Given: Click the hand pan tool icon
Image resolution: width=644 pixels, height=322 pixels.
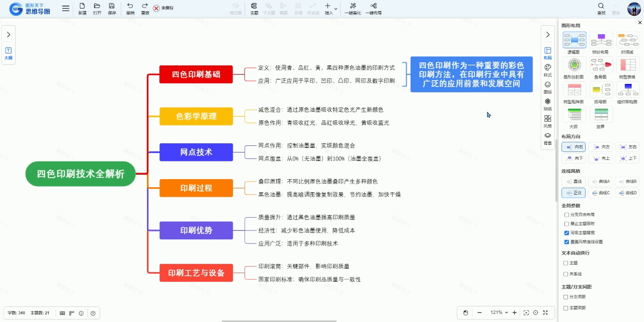Looking at the screenshot, I should [465, 312].
